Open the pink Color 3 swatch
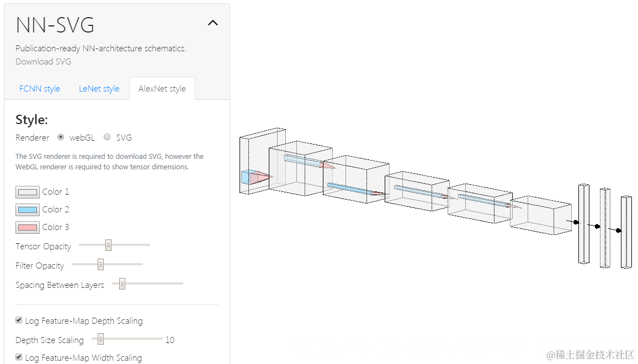Viewport: 638px width, 364px height. pos(27,227)
